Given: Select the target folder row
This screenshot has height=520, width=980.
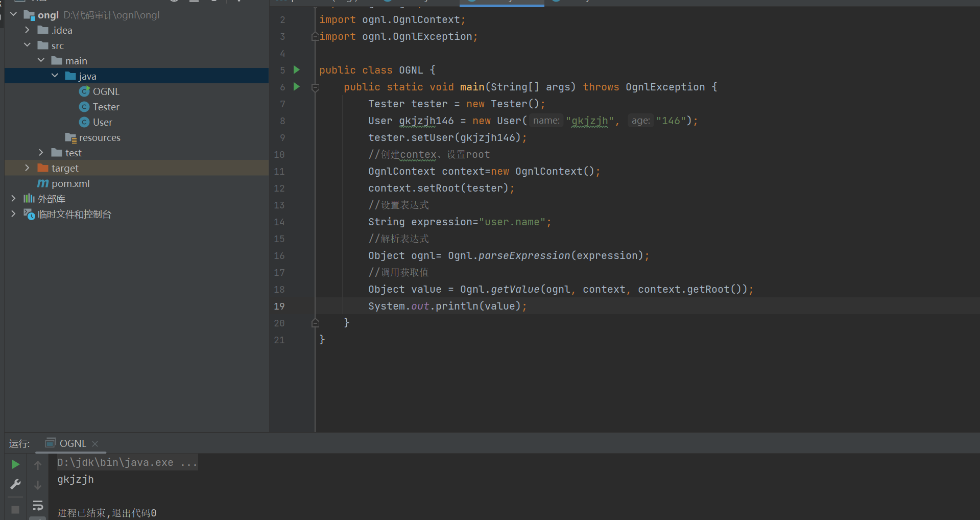Looking at the screenshot, I should coord(136,168).
